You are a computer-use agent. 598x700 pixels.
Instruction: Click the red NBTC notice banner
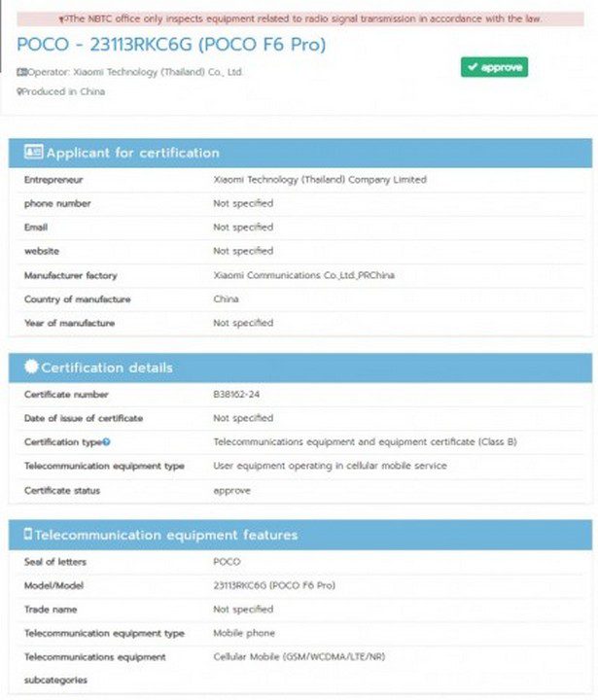pos(299,19)
